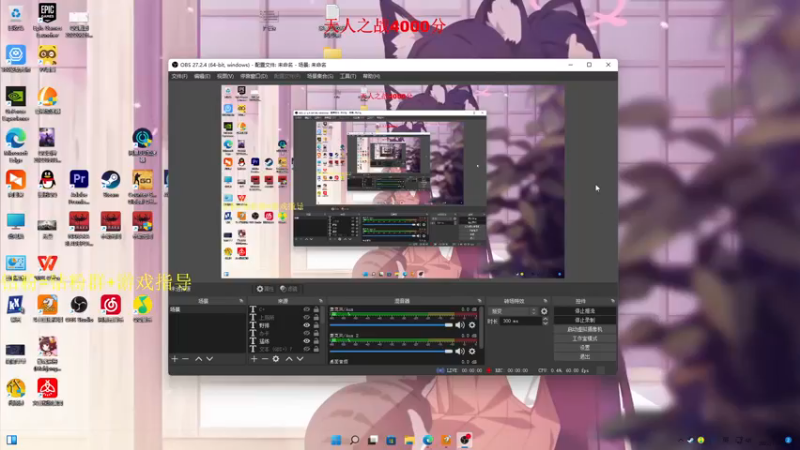This screenshot has width=800, height=450.
Task: Open the 属性 properties button above the docks
Action: coord(265,289)
